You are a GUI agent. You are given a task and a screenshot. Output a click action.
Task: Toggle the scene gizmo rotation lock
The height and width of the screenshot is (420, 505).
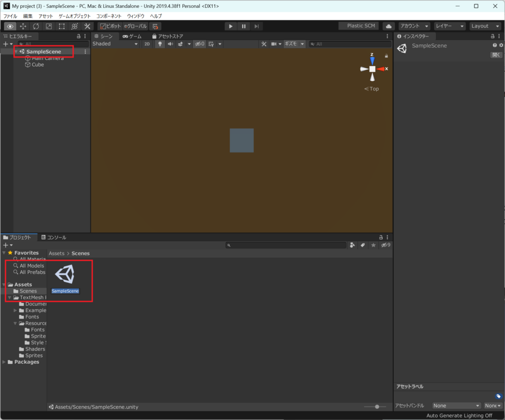click(387, 56)
